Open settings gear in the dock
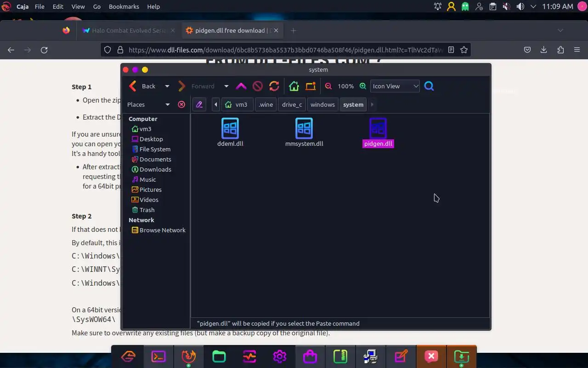The height and width of the screenshot is (368, 588). pos(280,356)
